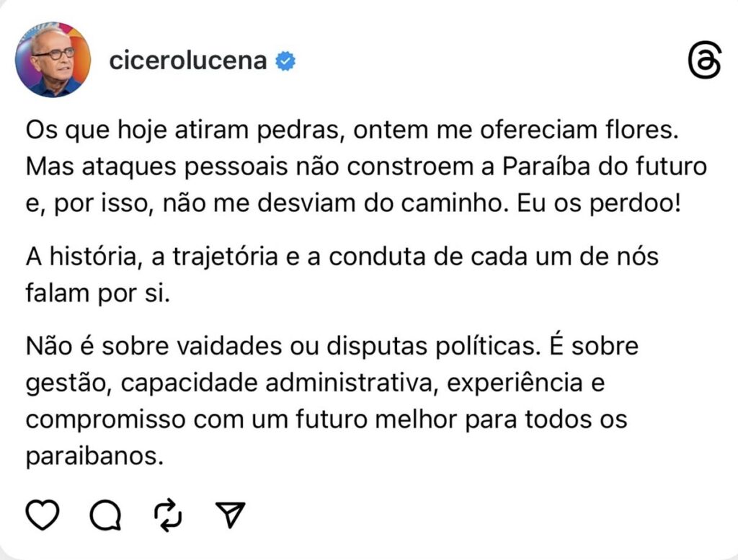Repost this thread using the arrows icon

click(169, 515)
